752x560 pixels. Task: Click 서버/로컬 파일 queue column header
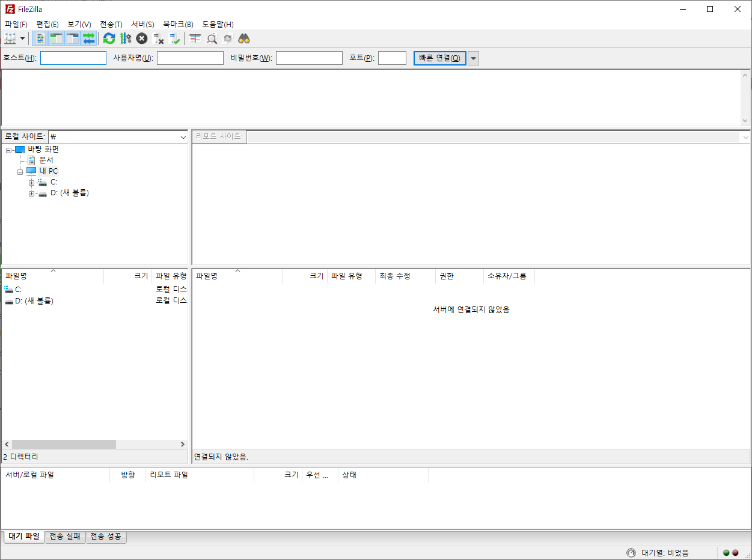pos(56,475)
